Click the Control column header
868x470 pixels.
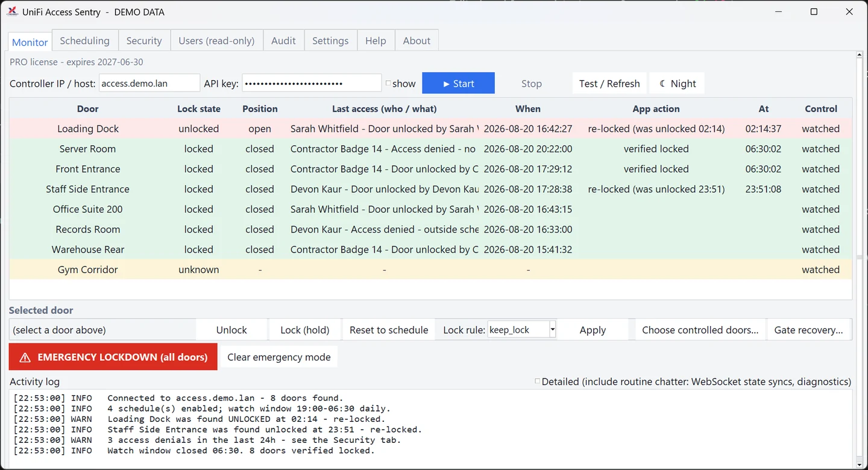pos(821,108)
